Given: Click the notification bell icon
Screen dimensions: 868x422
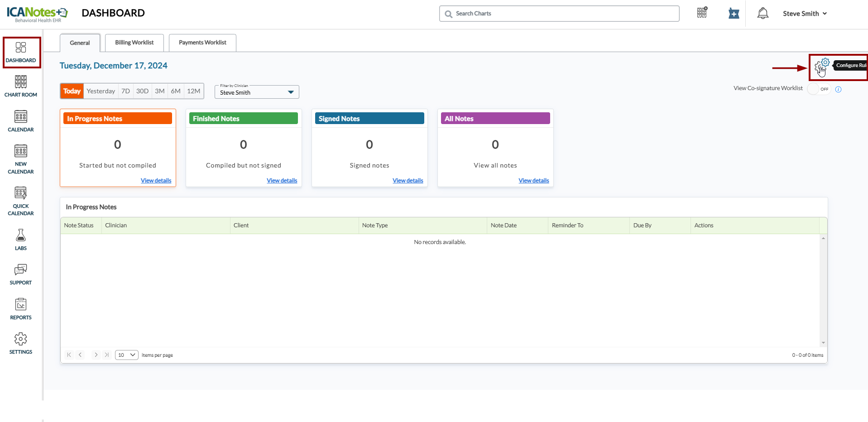Looking at the screenshot, I should pyautogui.click(x=762, y=14).
